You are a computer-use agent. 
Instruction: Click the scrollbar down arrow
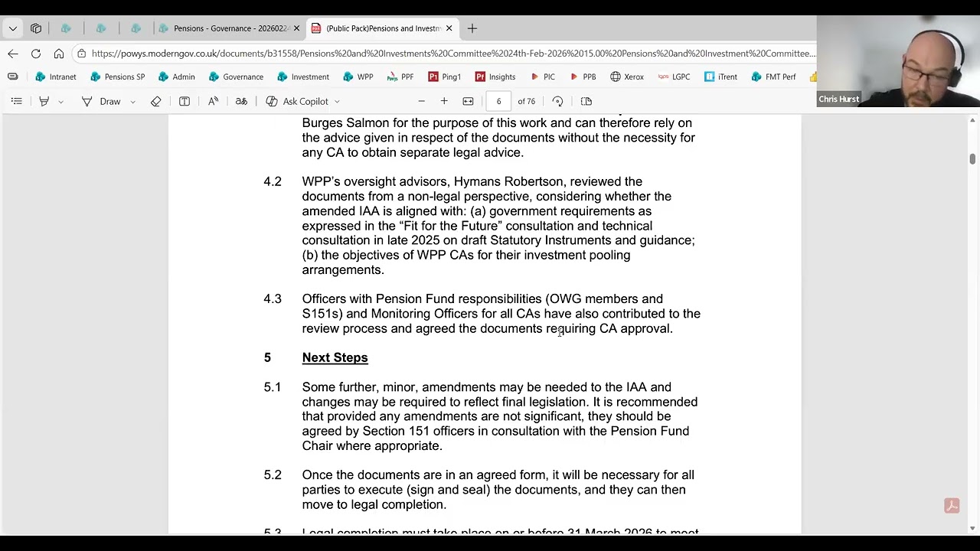pyautogui.click(x=972, y=529)
